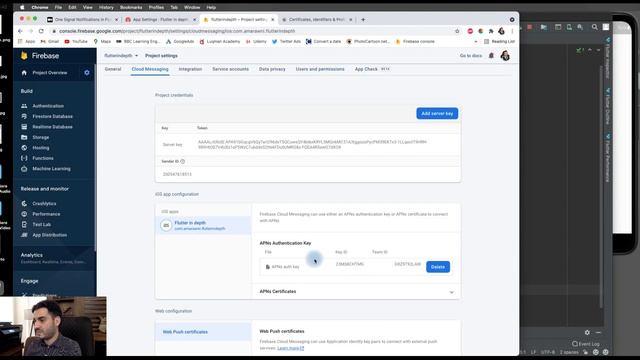The height and width of the screenshot is (360, 640).
Task: Switch to the Data privacy tab
Action: pyautogui.click(x=272, y=69)
